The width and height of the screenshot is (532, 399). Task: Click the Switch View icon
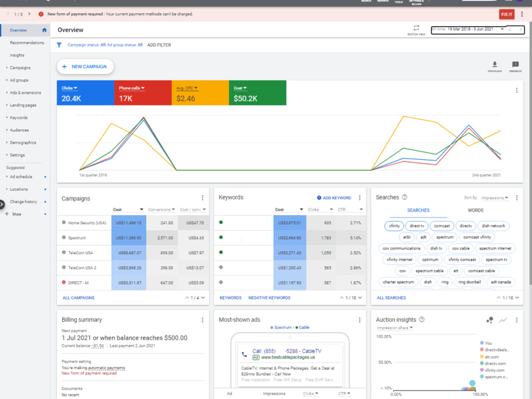tap(417, 28)
